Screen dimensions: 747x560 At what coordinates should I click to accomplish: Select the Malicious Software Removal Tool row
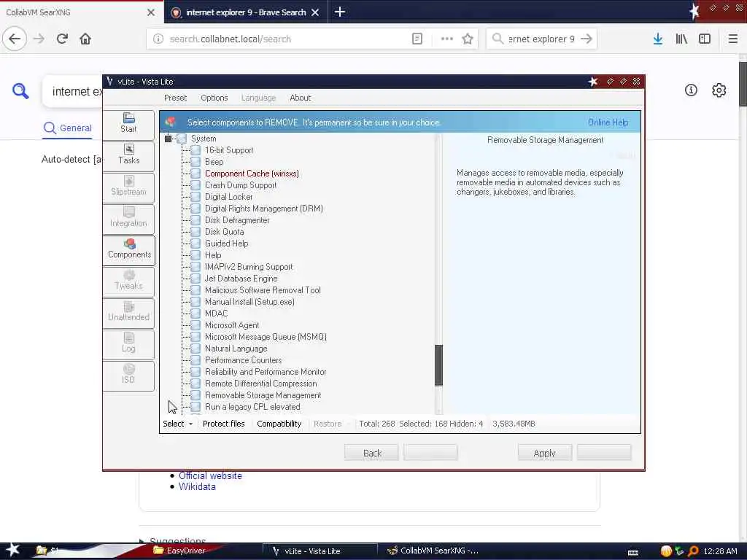coord(263,290)
